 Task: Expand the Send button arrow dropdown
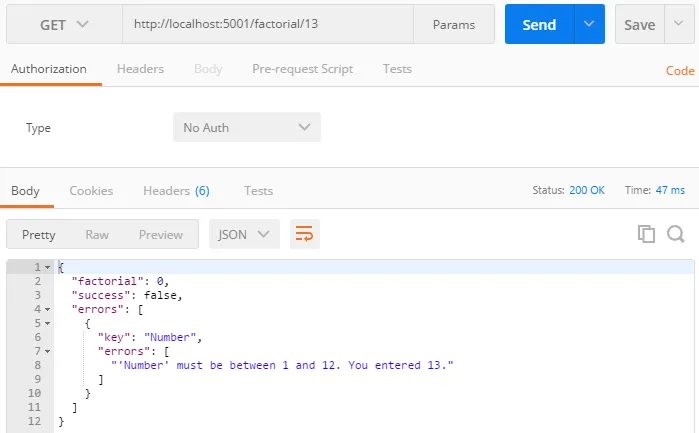(589, 25)
